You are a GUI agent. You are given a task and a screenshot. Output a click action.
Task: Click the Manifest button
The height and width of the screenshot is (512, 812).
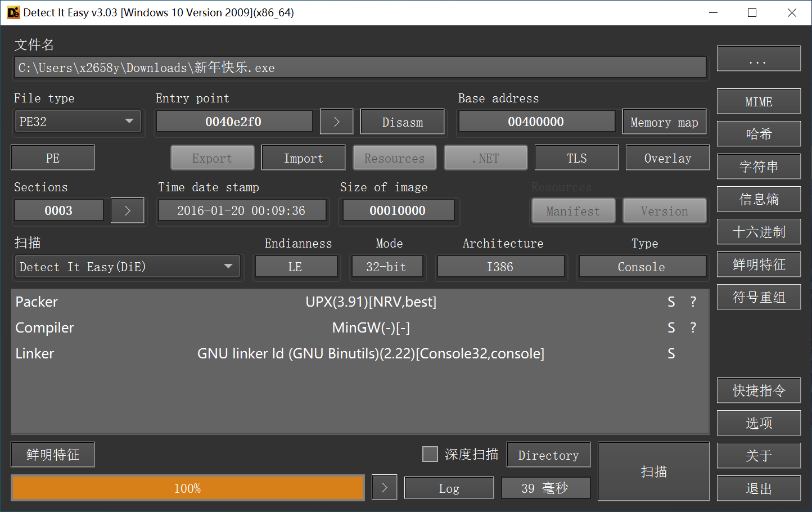[x=574, y=210]
